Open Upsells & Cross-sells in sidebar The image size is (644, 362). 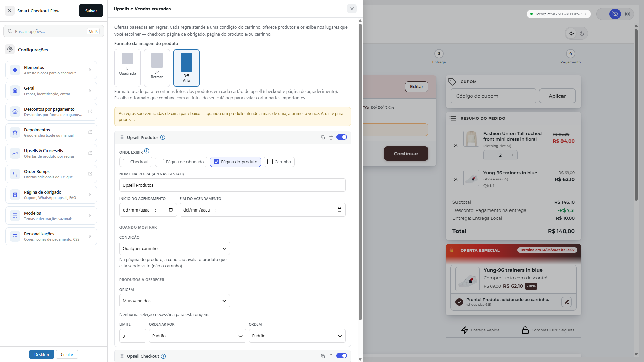51,153
